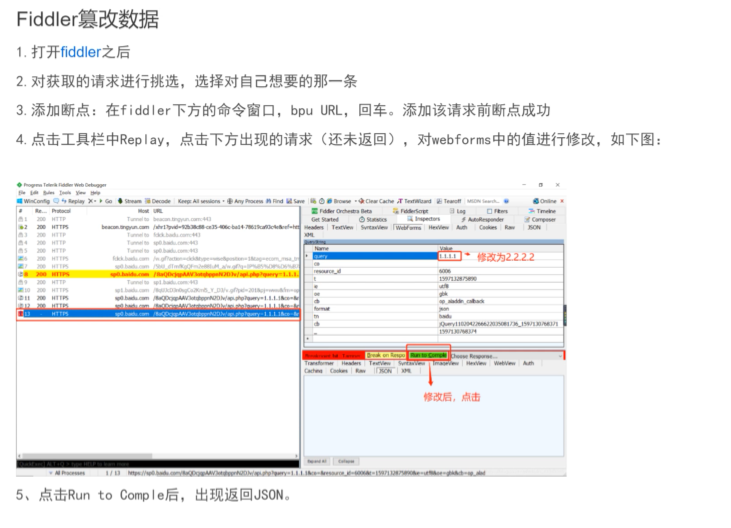Image resolution: width=731 pixels, height=528 pixels.
Task: Click the camera screenshot toolbar icon
Action: [x=313, y=201]
